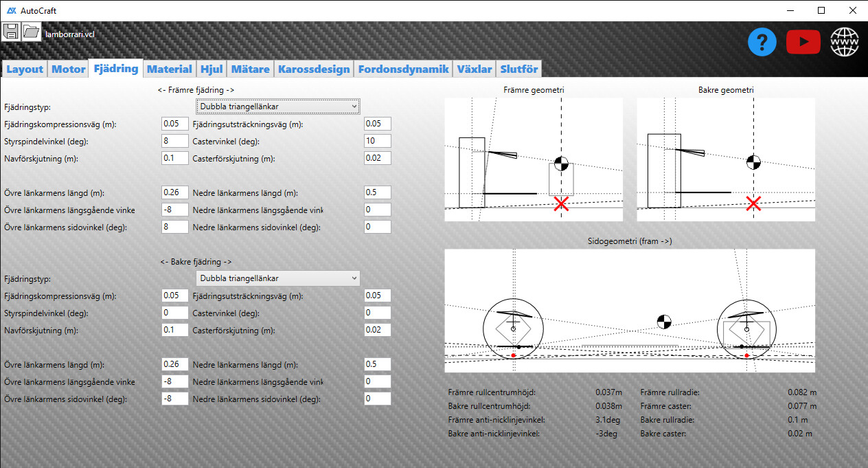This screenshot has height=468, width=868.
Task: Maximize the AutoCraft window
Action: (x=821, y=10)
